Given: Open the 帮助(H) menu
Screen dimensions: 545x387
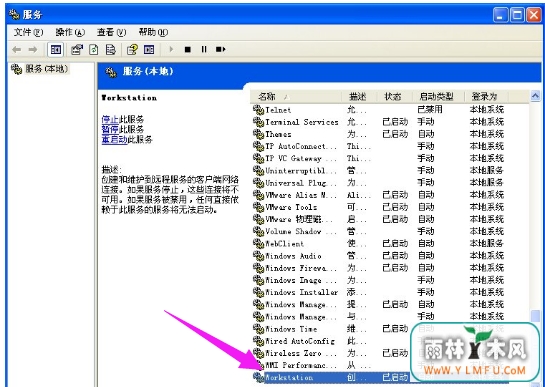Looking at the screenshot, I should tap(153, 32).
